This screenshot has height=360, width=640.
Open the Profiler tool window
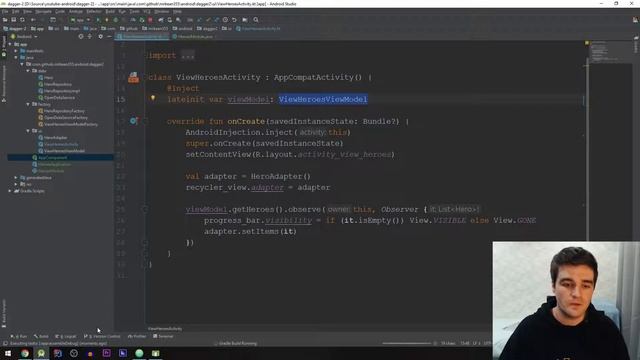(137, 336)
